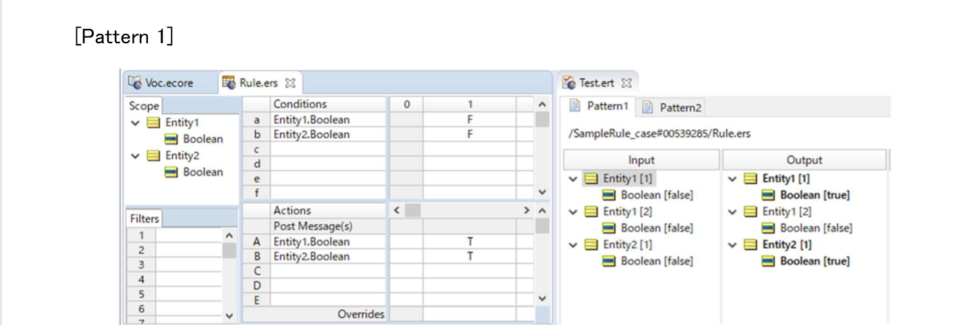Screen dimensions: 980x325
Task: Click the Output Entity2 [1] entity icon
Action: 751,245
